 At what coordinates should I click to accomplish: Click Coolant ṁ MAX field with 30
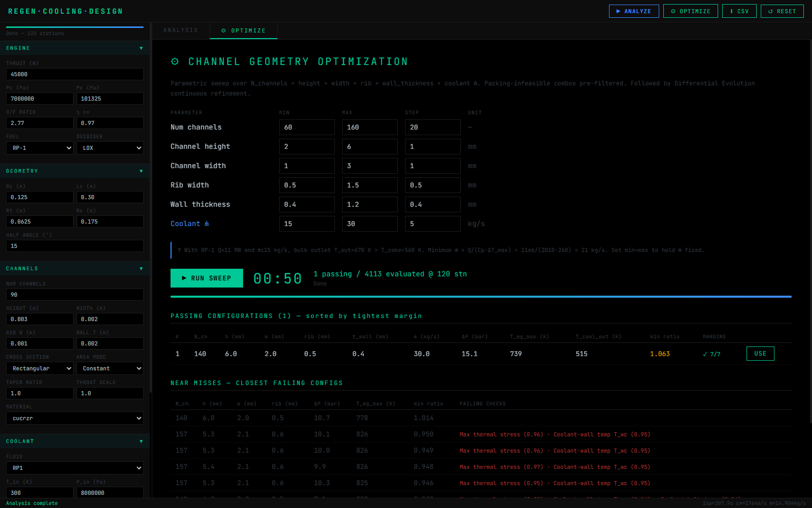click(x=370, y=224)
